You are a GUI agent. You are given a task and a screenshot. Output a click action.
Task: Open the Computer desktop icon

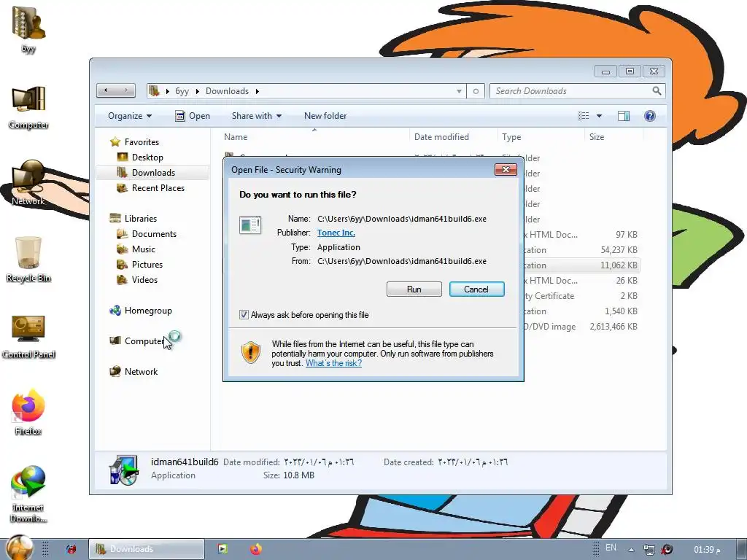pyautogui.click(x=28, y=106)
